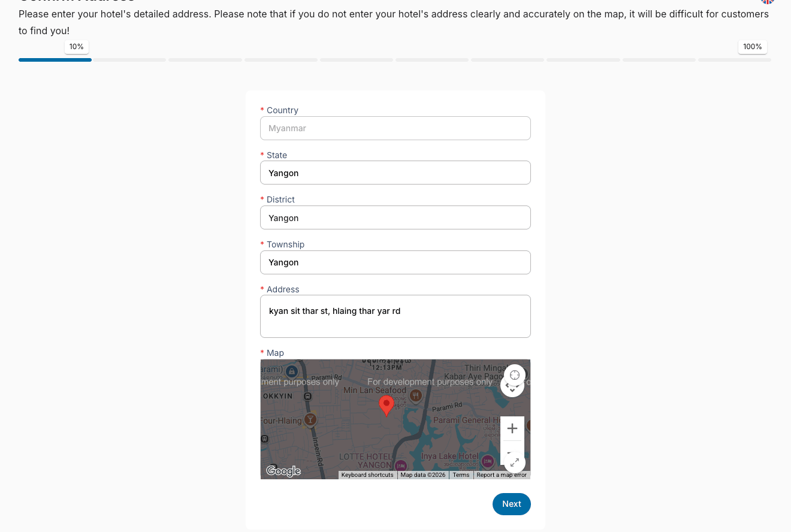
Task: Click the shopping bag pin on the map
Action: (292, 371)
